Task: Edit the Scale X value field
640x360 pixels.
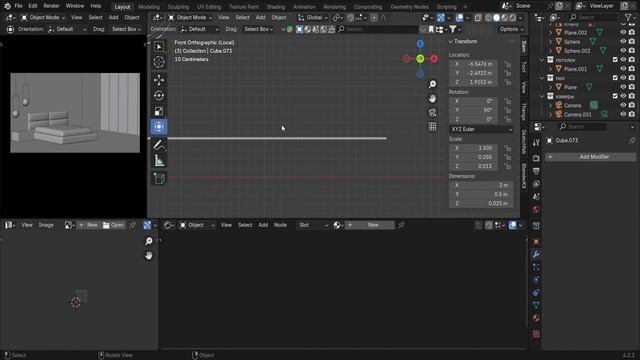Action: 473,148
